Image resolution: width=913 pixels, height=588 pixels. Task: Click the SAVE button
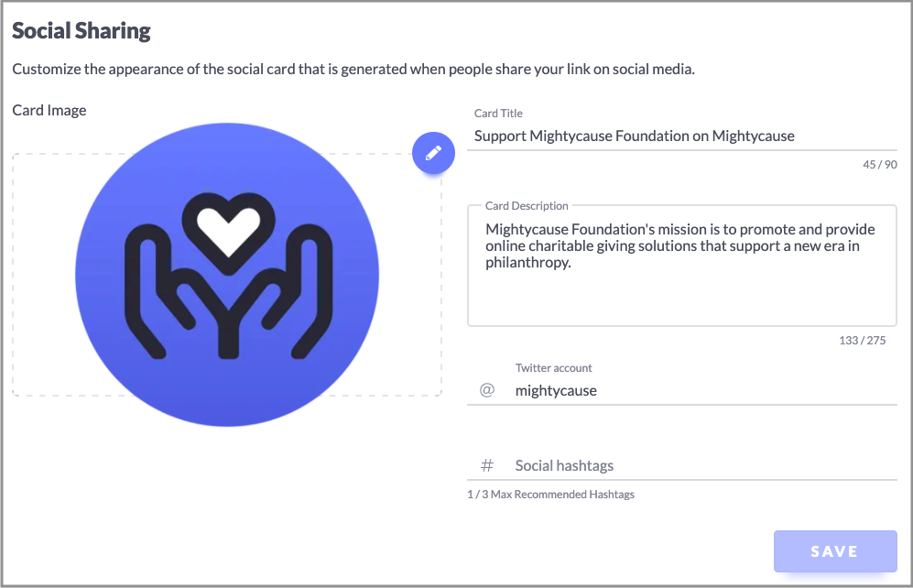click(835, 551)
